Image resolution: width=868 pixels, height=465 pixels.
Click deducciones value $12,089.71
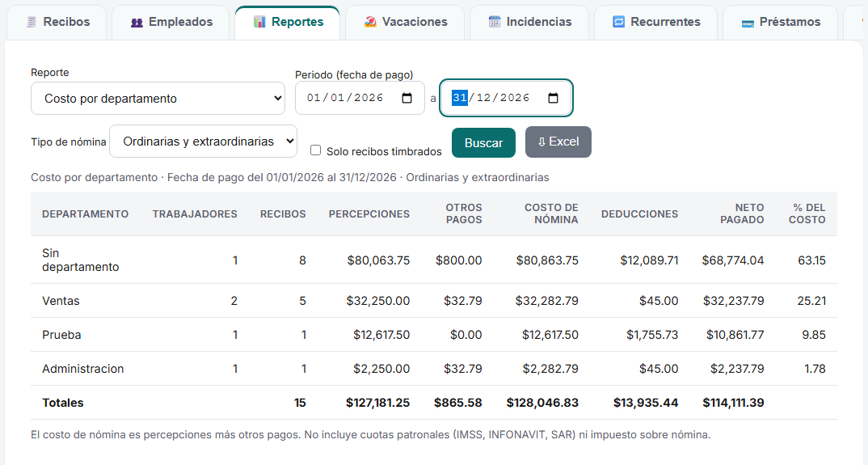pyautogui.click(x=649, y=260)
